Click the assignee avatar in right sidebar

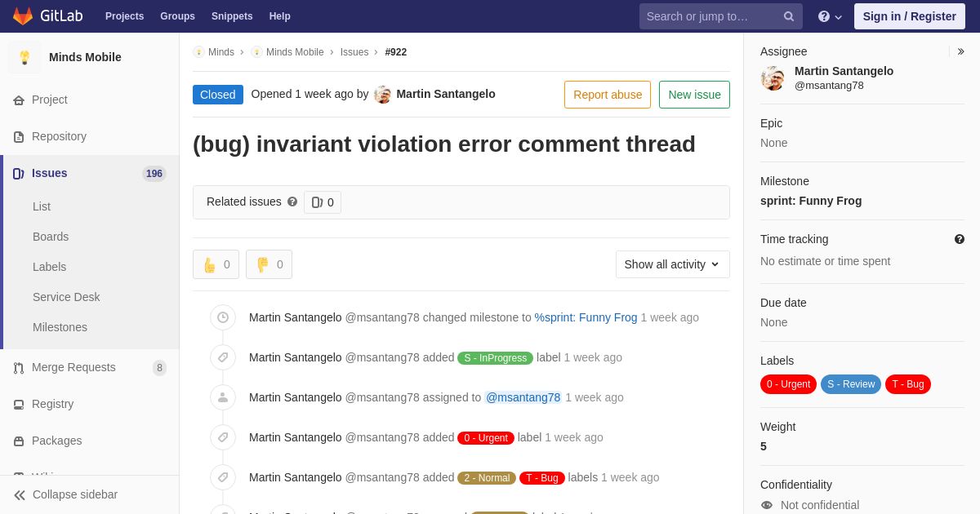773,78
